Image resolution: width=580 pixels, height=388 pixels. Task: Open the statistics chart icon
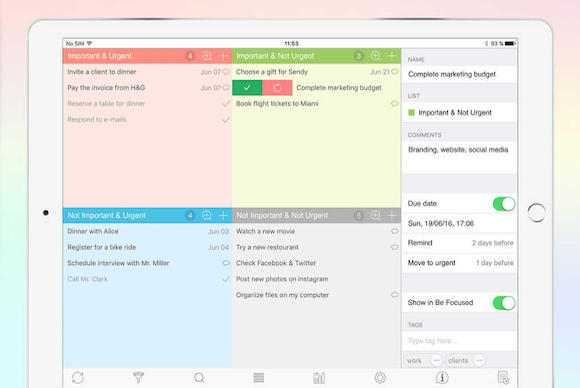319,378
